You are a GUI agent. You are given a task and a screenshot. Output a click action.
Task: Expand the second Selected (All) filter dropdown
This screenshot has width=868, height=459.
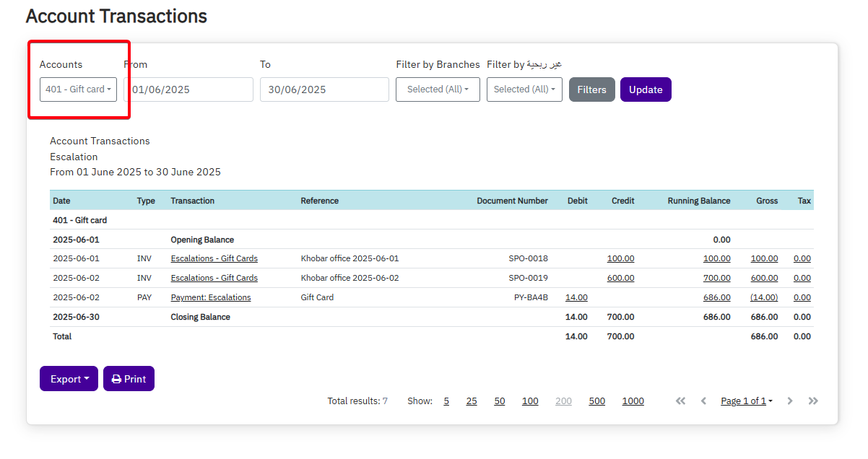pos(524,89)
